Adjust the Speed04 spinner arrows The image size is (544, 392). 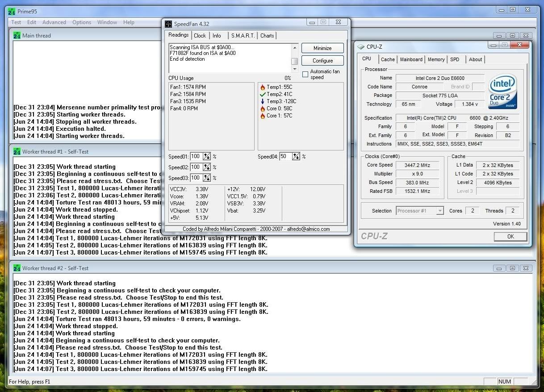(x=296, y=156)
